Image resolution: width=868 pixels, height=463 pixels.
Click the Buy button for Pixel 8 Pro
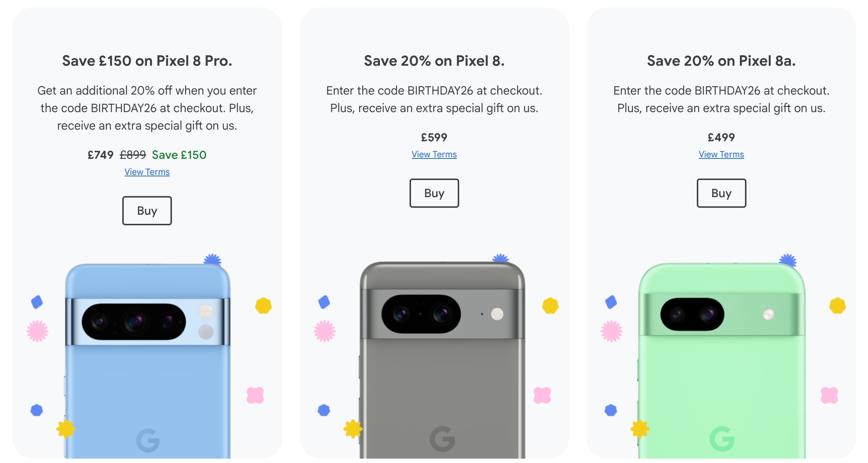click(147, 210)
